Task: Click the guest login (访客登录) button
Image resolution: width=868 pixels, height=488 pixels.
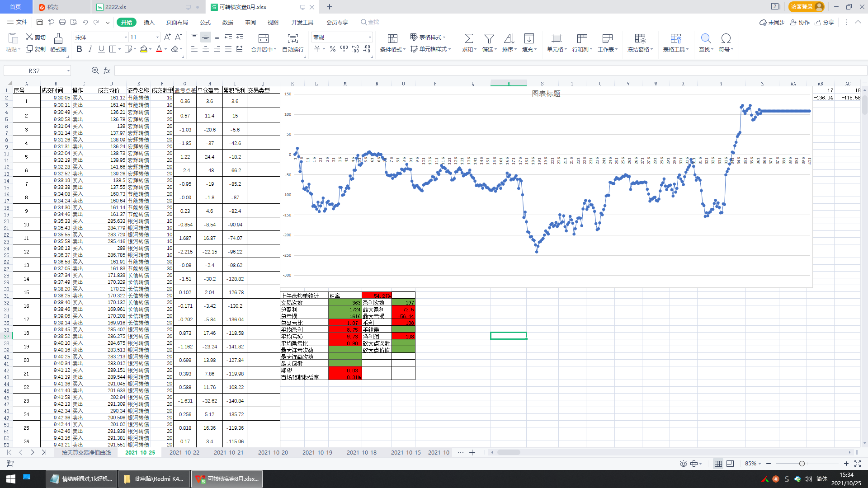Action: (x=806, y=7)
